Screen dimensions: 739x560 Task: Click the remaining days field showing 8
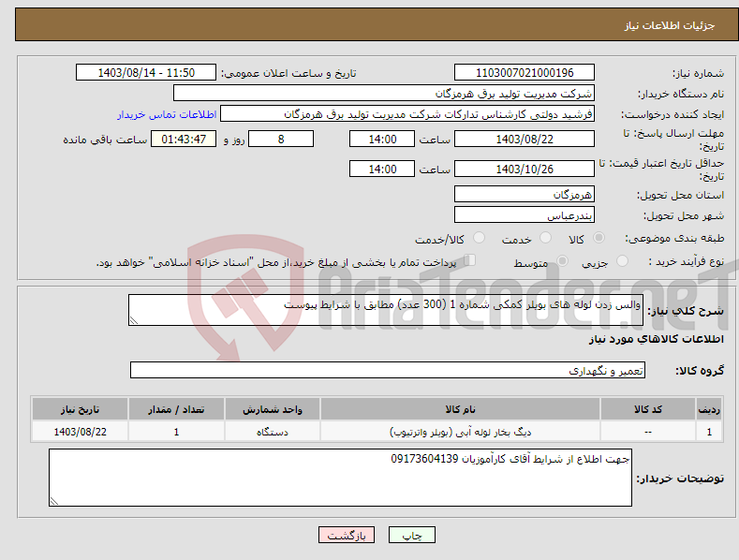point(281,139)
